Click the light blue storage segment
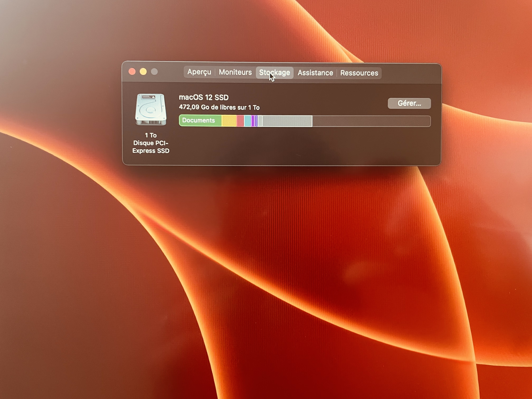 pos(248,121)
